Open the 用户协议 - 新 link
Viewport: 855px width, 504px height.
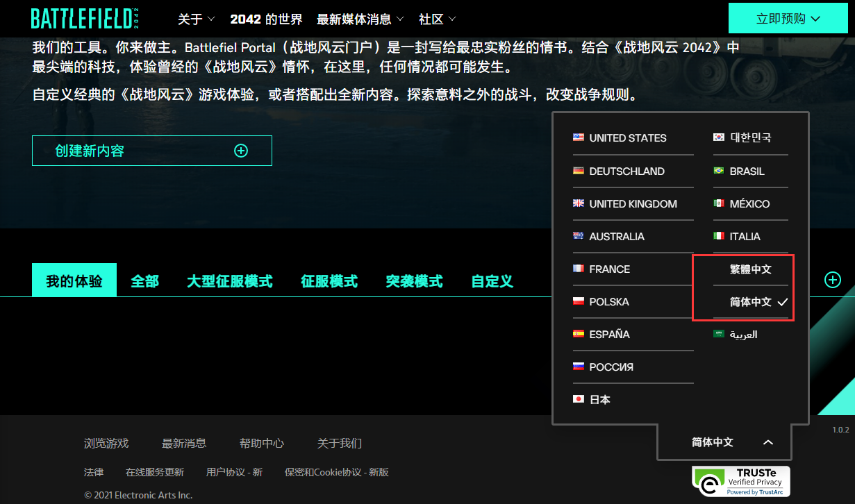point(235,472)
